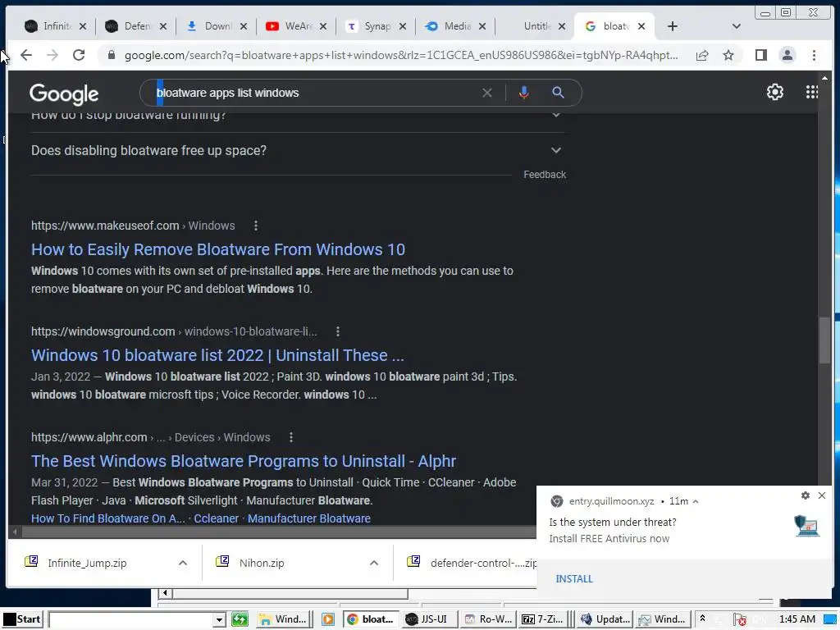Image resolution: width=840 pixels, height=630 pixels.
Task: Open notification settings gear
Action: click(806, 495)
